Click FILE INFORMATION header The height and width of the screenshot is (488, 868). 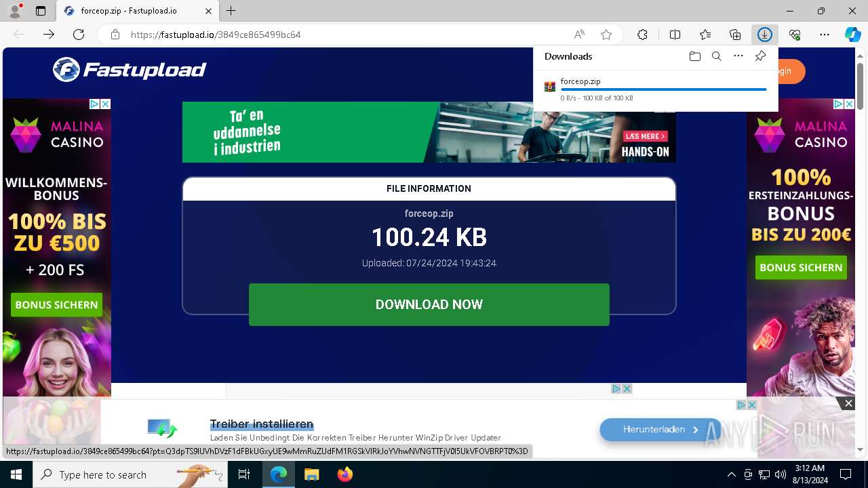pyautogui.click(x=429, y=188)
